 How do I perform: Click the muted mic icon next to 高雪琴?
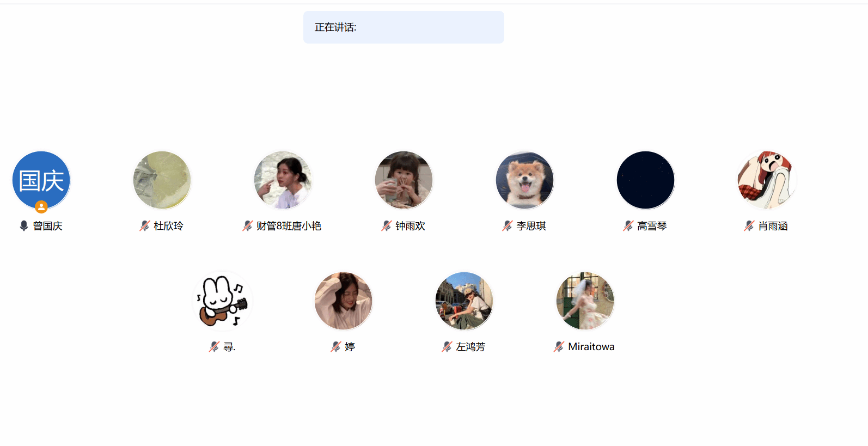click(628, 225)
